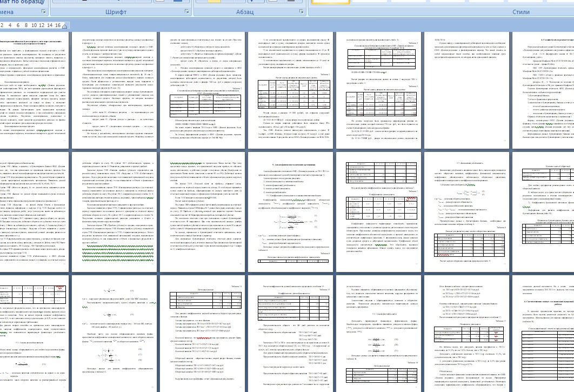Viewport: 574px width, 392px height.
Task: Click the indent marker on the horizontal ruler
Action: [64, 25]
